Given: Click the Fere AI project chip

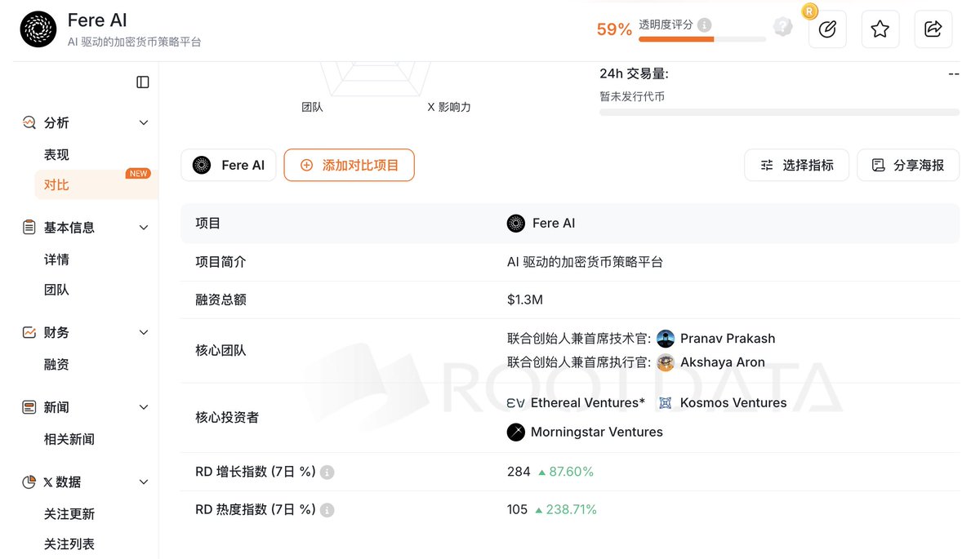Looking at the screenshot, I should point(229,165).
